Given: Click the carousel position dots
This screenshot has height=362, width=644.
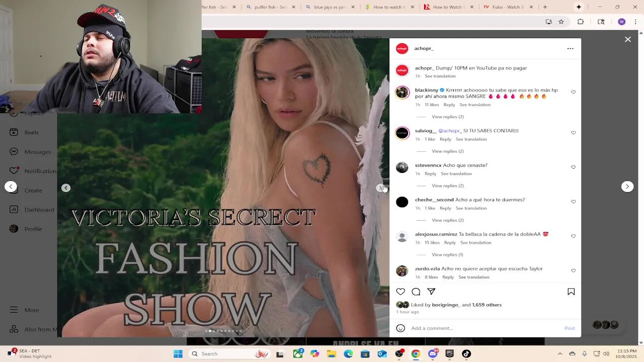Looking at the screenshot, I should point(225,331).
